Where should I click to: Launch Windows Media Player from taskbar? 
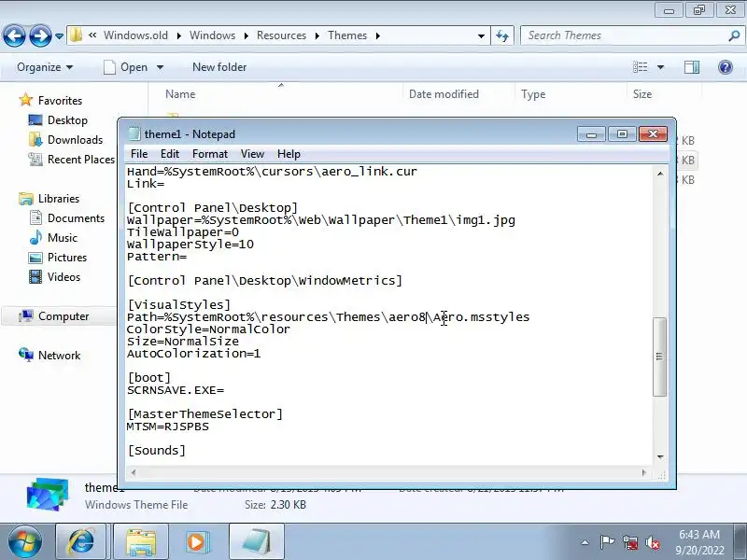point(197,541)
